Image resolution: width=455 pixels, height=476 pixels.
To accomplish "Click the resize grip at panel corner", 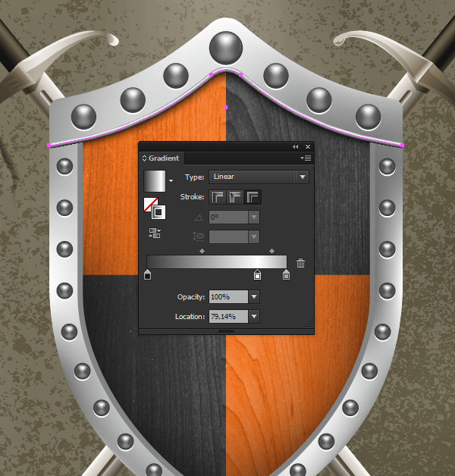I will (309, 324).
